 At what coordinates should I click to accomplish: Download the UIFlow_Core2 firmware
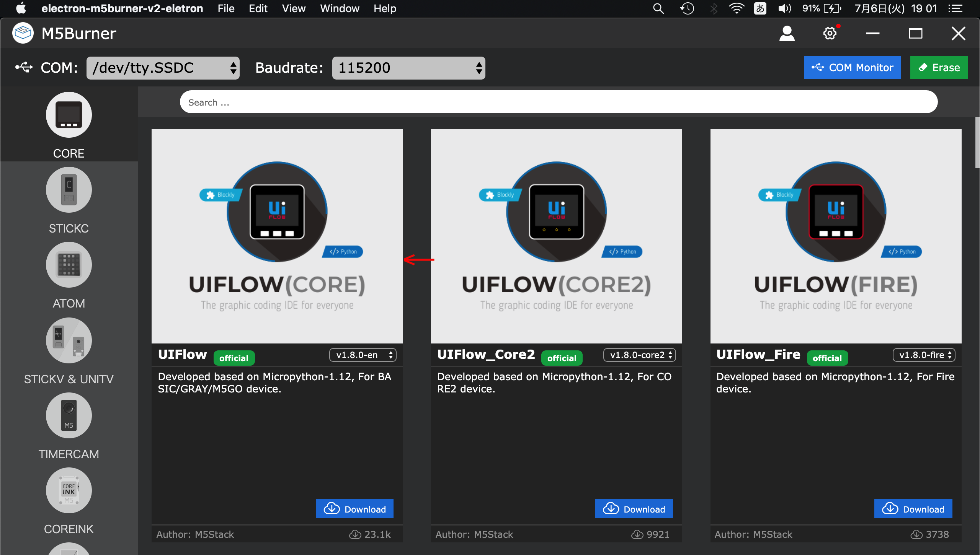[x=634, y=509]
